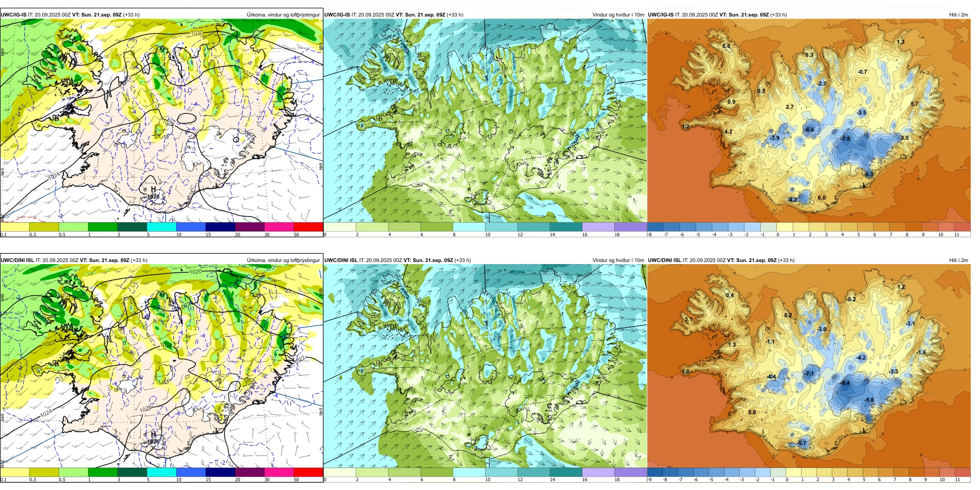Click the 'Úrkoma, vindur og loftþrýstingur' title on DINI ISL map

pyautogui.click(x=283, y=260)
